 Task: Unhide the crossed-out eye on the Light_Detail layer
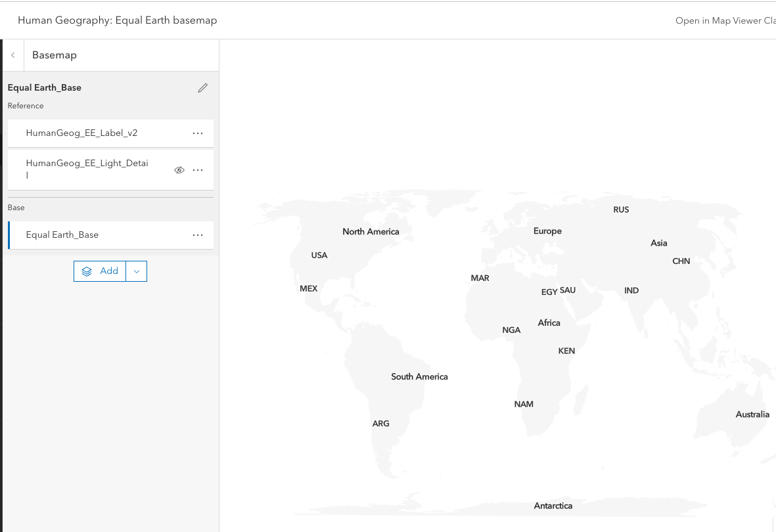tap(179, 169)
